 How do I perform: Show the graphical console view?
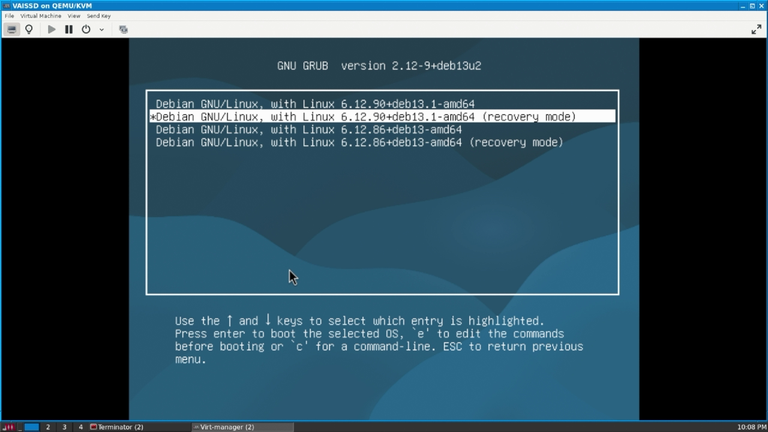[12, 29]
